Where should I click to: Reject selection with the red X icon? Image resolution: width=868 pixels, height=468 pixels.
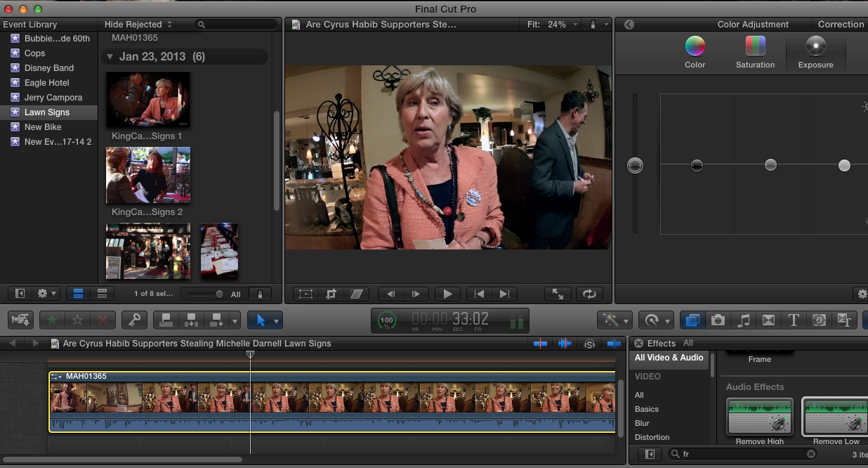coord(103,320)
